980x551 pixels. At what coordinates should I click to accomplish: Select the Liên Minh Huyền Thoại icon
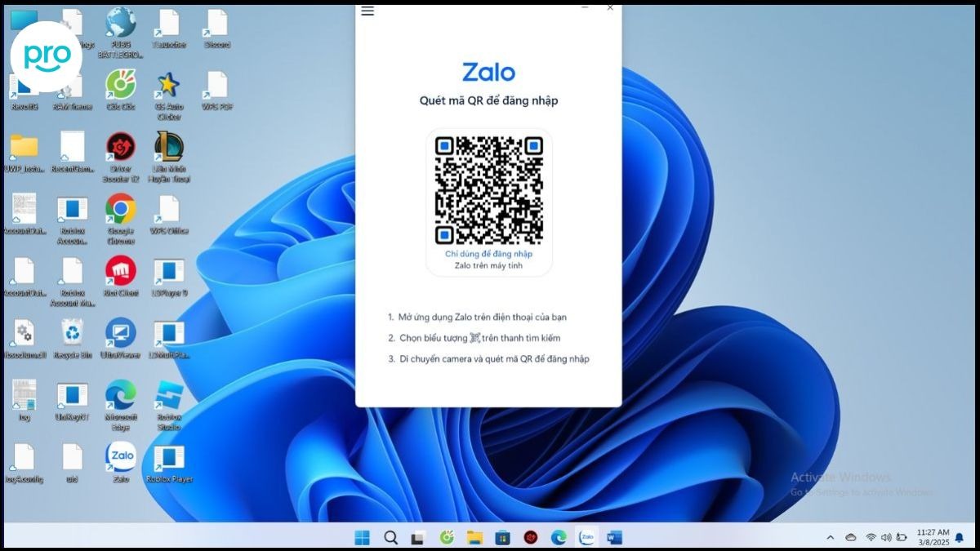(x=169, y=158)
